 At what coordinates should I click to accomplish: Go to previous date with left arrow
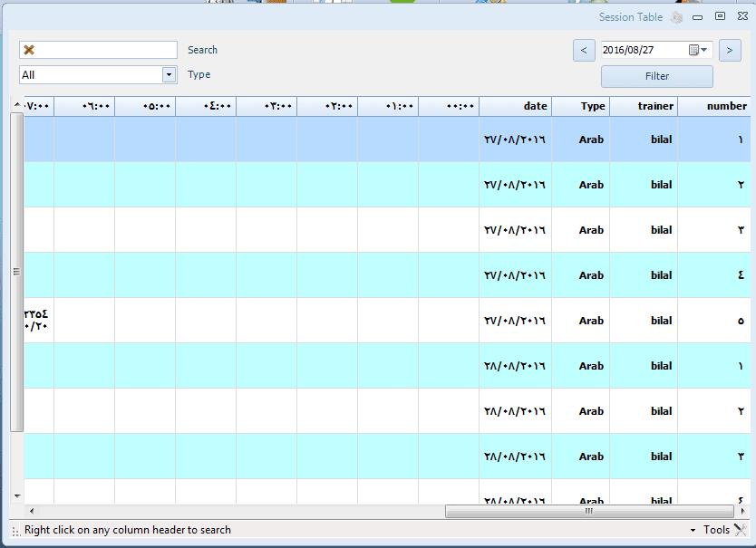(x=584, y=51)
